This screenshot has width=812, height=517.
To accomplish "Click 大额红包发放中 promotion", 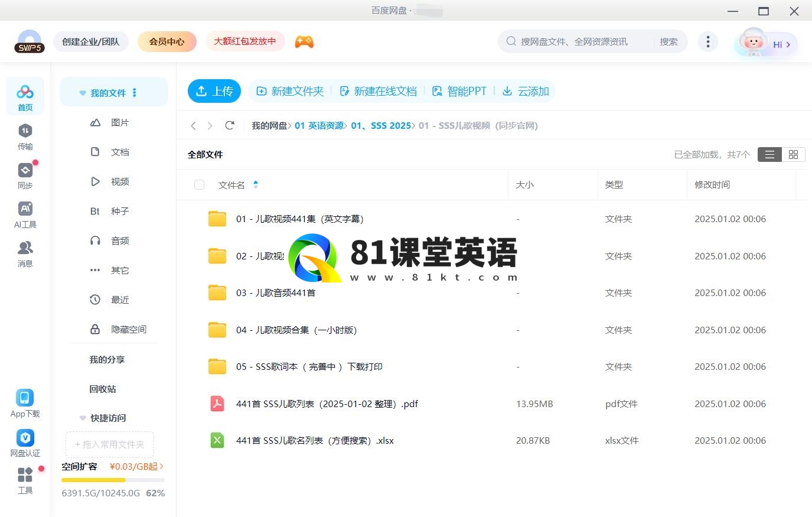I will pyautogui.click(x=244, y=41).
